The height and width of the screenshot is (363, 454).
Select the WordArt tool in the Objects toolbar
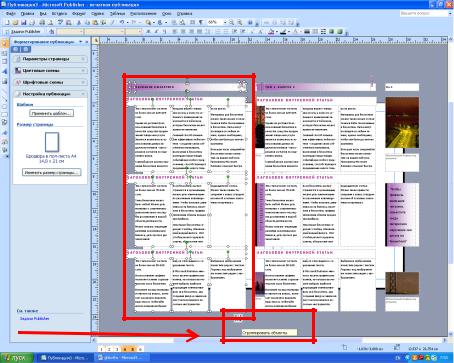click(4, 71)
